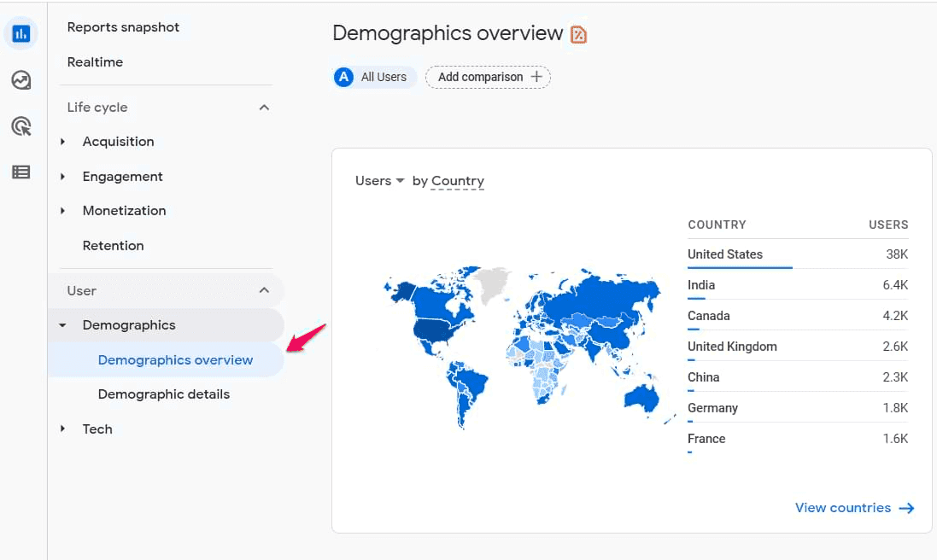This screenshot has height=560, width=937.
Task: Expand the Acquisition item
Action: click(61, 142)
